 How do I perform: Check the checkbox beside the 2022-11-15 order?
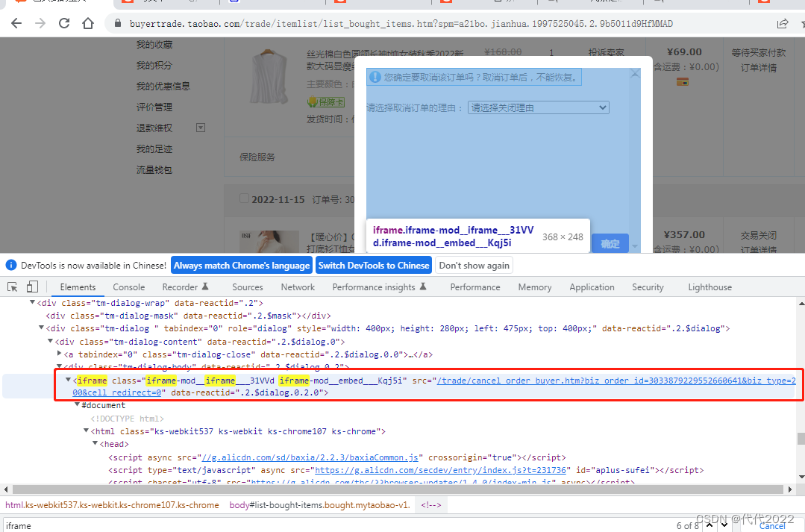pos(244,199)
